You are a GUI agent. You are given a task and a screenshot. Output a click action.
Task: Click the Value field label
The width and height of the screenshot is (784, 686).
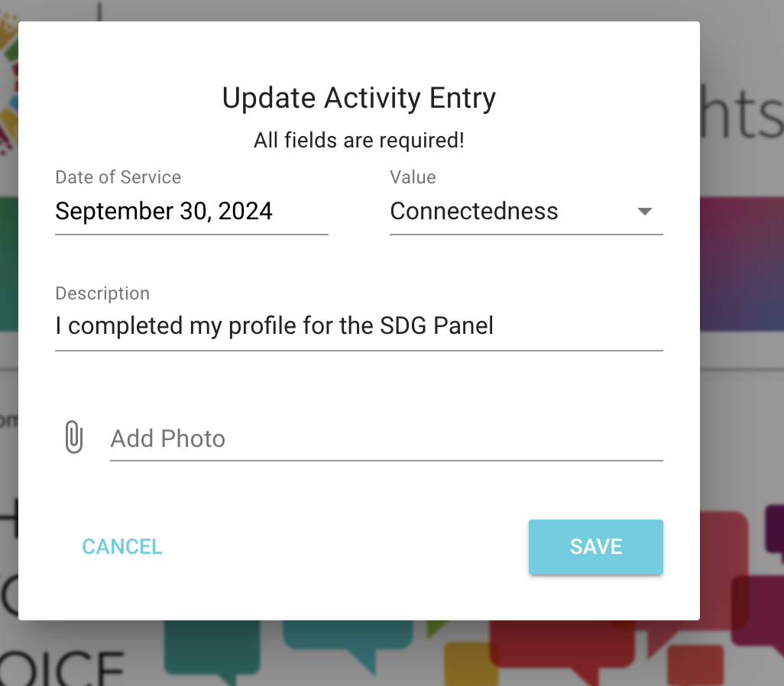[413, 177]
